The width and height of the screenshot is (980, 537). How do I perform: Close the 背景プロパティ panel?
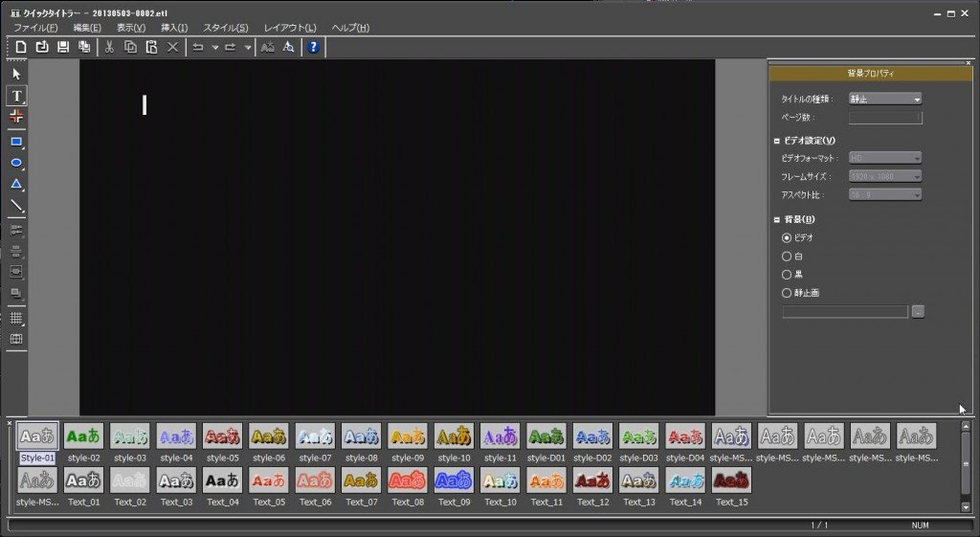(x=969, y=62)
